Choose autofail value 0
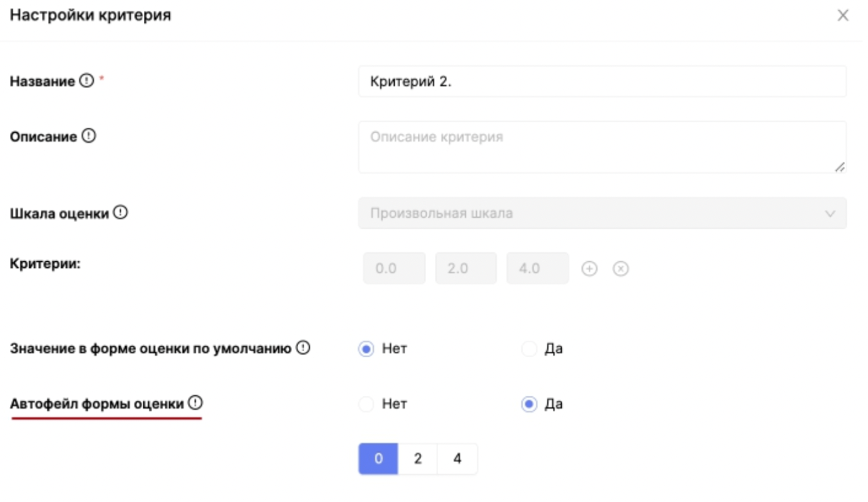The image size is (868, 502). 378,459
